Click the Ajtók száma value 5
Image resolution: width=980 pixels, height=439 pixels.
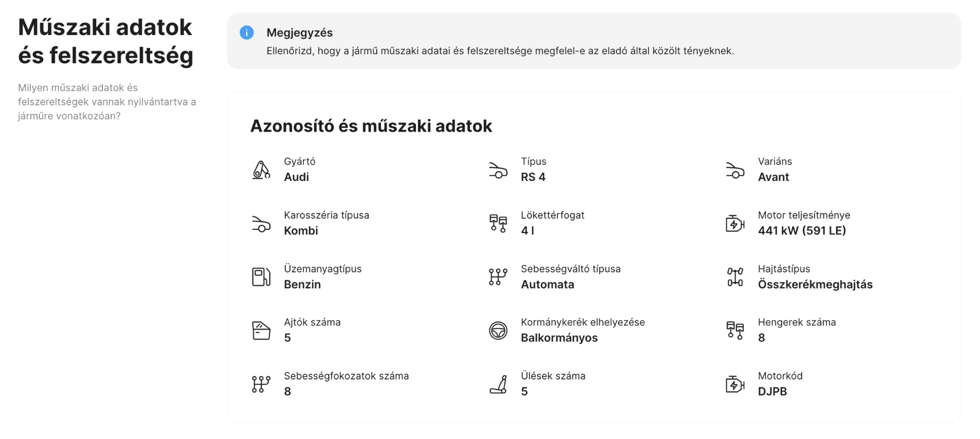(288, 338)
